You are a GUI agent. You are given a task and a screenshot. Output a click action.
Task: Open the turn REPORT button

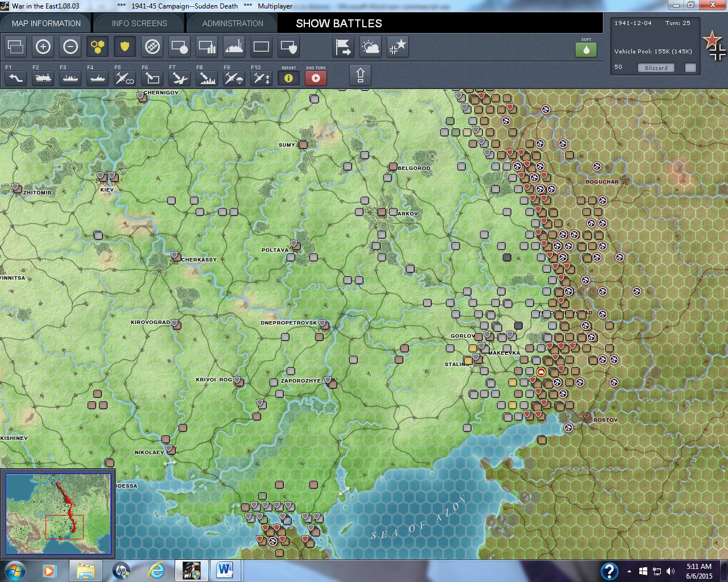tap(288, 78)
